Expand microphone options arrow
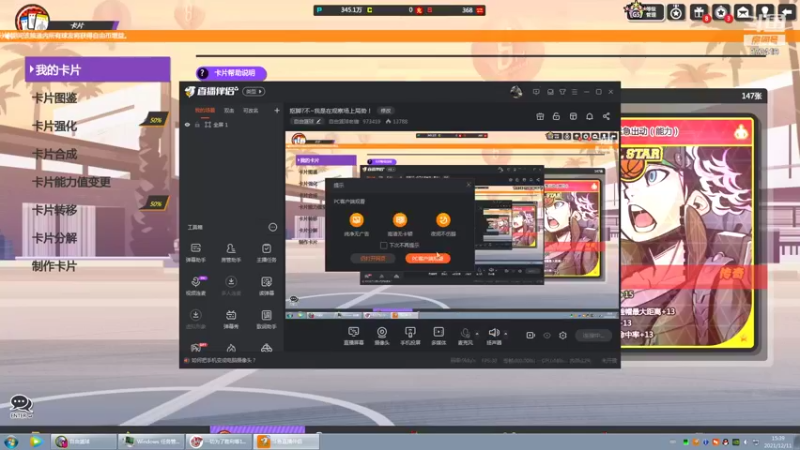The image size is (800, 450). coord(477,334)
